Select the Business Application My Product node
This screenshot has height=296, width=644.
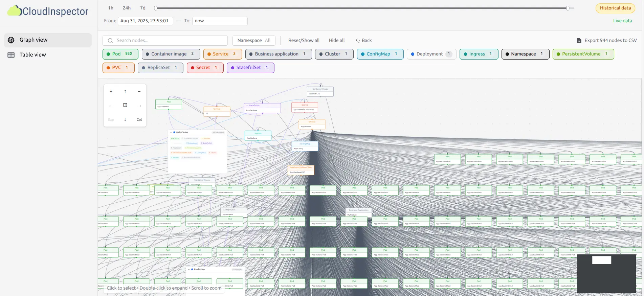[358, 212]
